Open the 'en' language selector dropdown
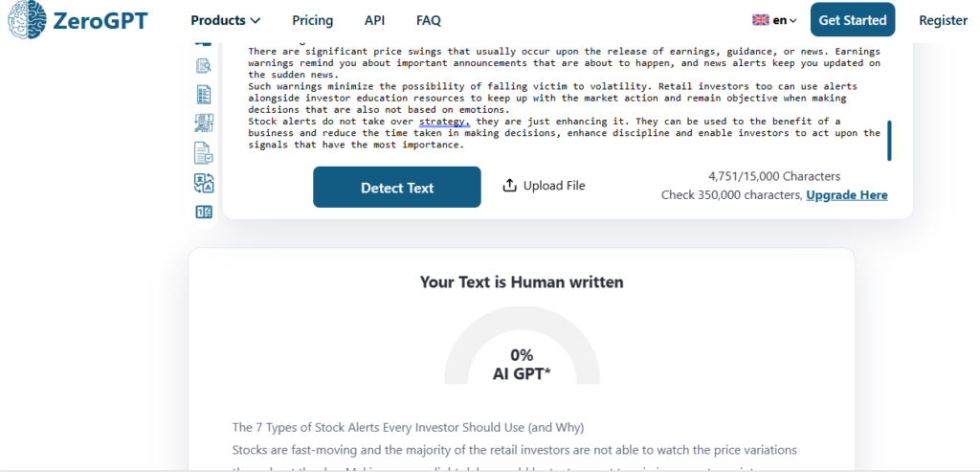The height and width of the screenshot is (472, 980). [785, 20]
